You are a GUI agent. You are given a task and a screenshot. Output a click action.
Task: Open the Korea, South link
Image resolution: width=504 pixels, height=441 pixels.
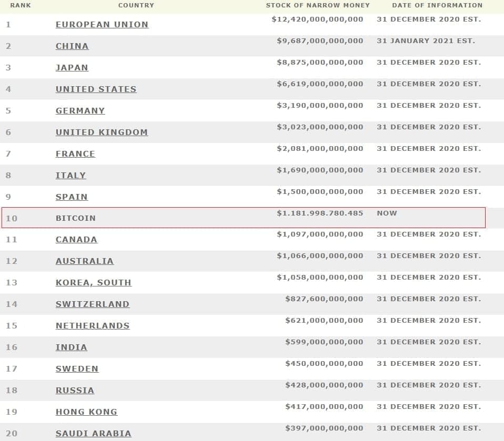pos(93,283)
